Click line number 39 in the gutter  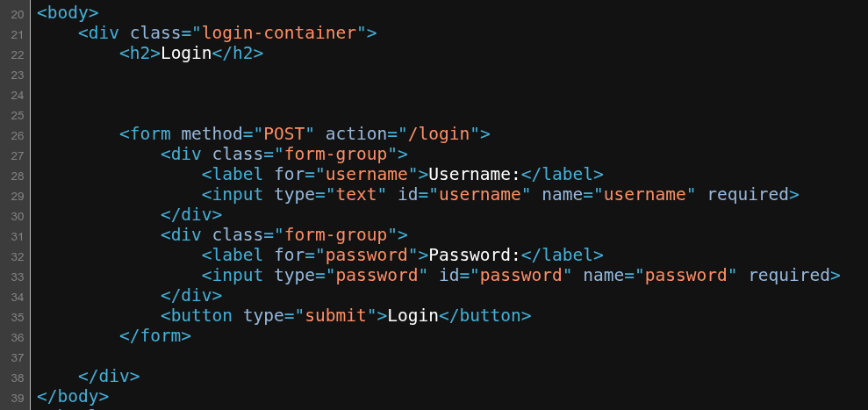tap(18, 399)
